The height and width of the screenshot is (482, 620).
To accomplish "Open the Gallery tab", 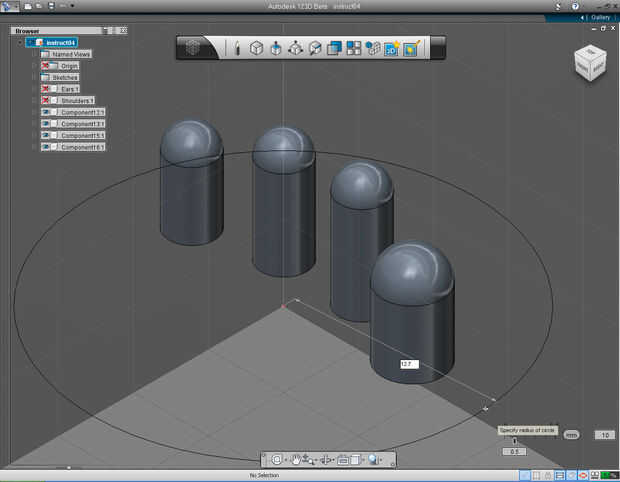I will (599, 17).
